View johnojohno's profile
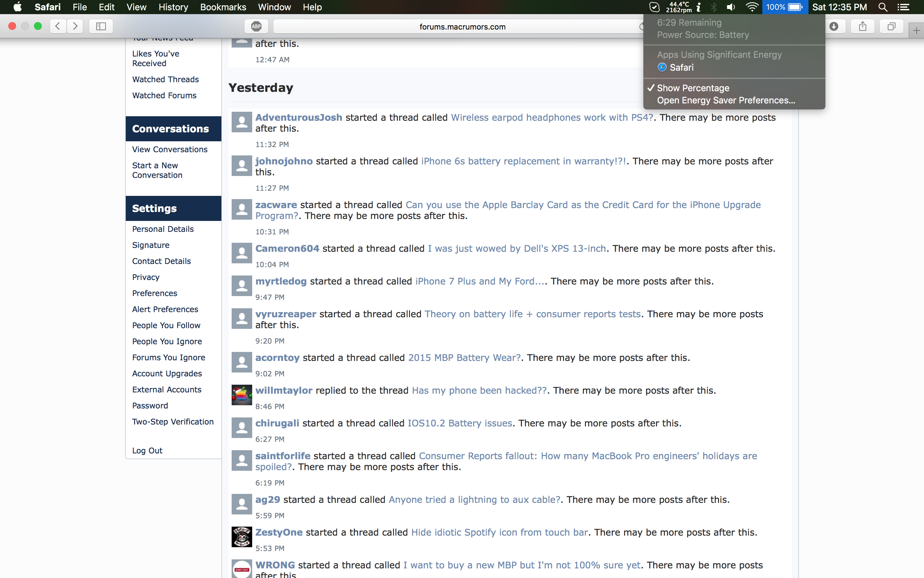The height and width of the screenshot is (578, 924). [x=284, y=161]
